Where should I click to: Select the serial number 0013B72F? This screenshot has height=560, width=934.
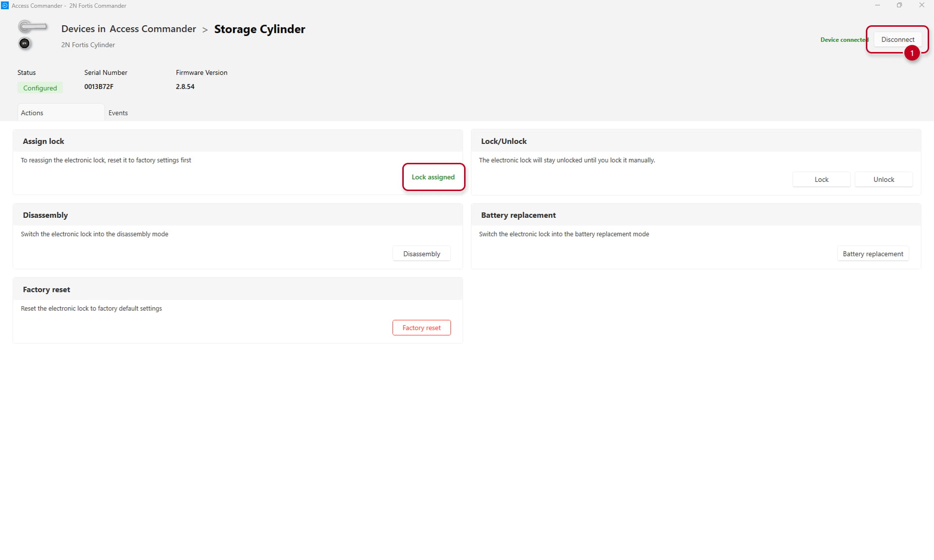99,87
